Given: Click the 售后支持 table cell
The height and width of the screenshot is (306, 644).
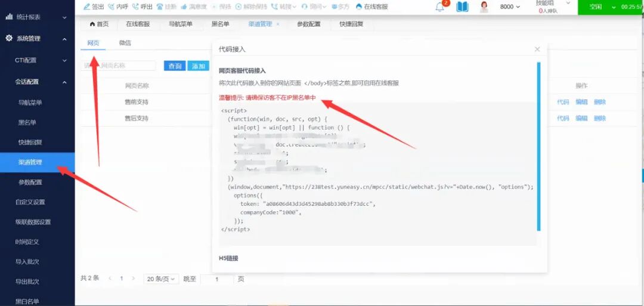Looking at the screenshot, I should [x=137, y=118].
